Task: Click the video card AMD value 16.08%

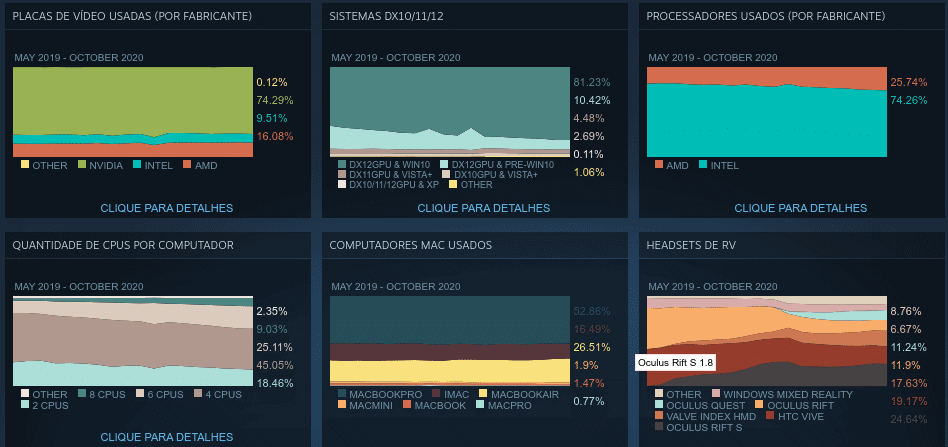Action: 275,136
